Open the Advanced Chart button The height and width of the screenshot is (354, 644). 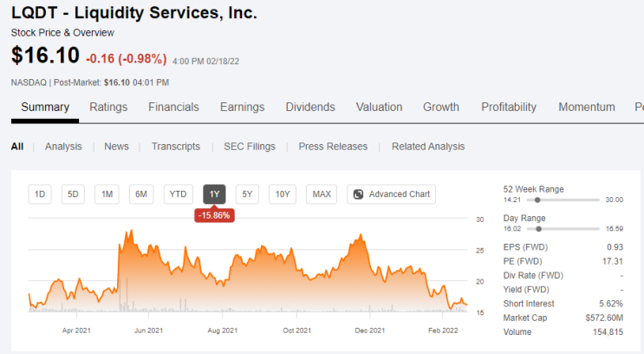(392, 194)
